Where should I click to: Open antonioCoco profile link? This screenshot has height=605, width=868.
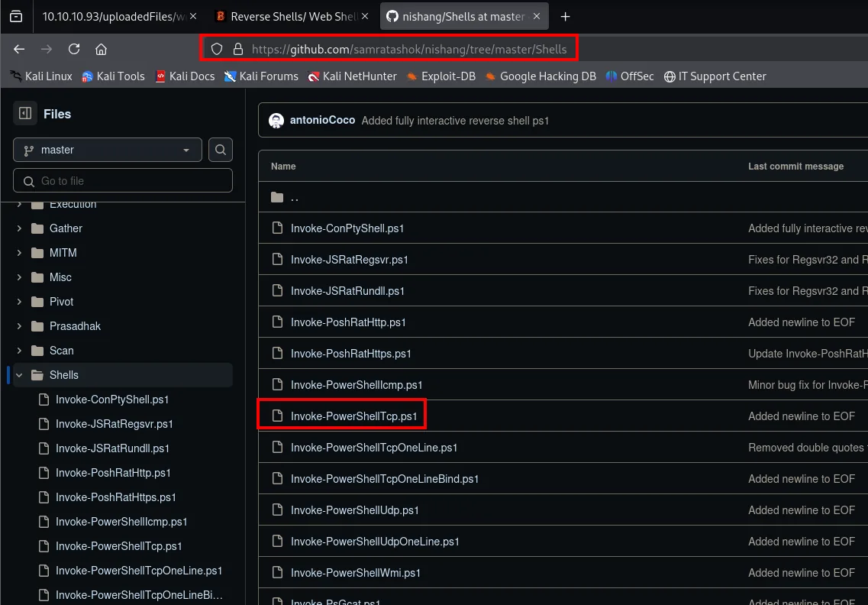322,120
